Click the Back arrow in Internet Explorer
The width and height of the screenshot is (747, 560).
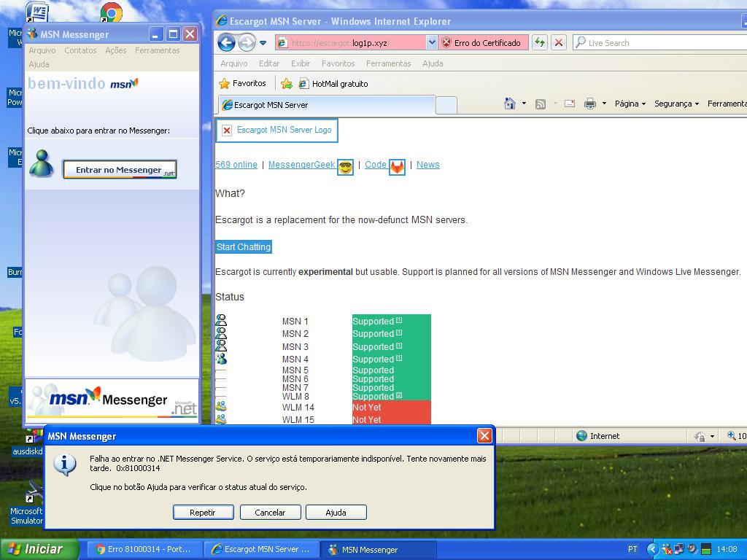[227, 43]
